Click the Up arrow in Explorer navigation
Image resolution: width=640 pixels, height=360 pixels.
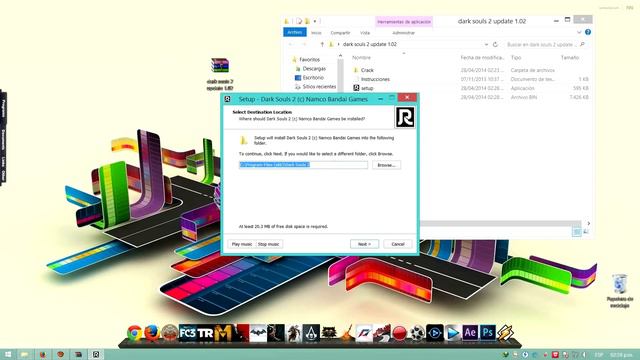(322, 44)
